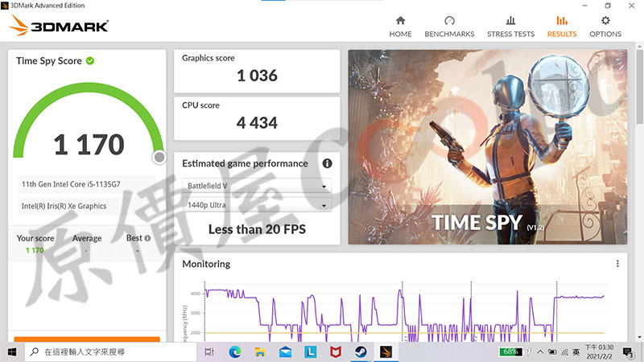
Task: Click the Time Spy preview image
Action: tap(488, 147)
